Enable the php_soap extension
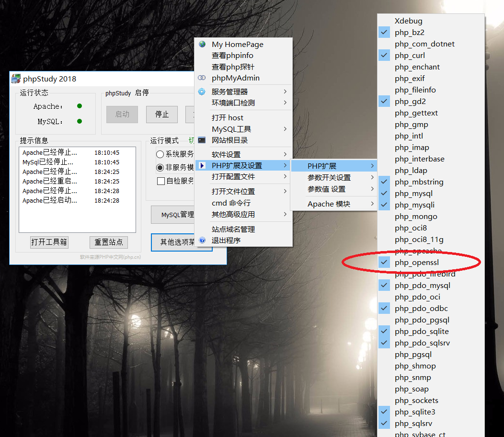 pos(431,389)
